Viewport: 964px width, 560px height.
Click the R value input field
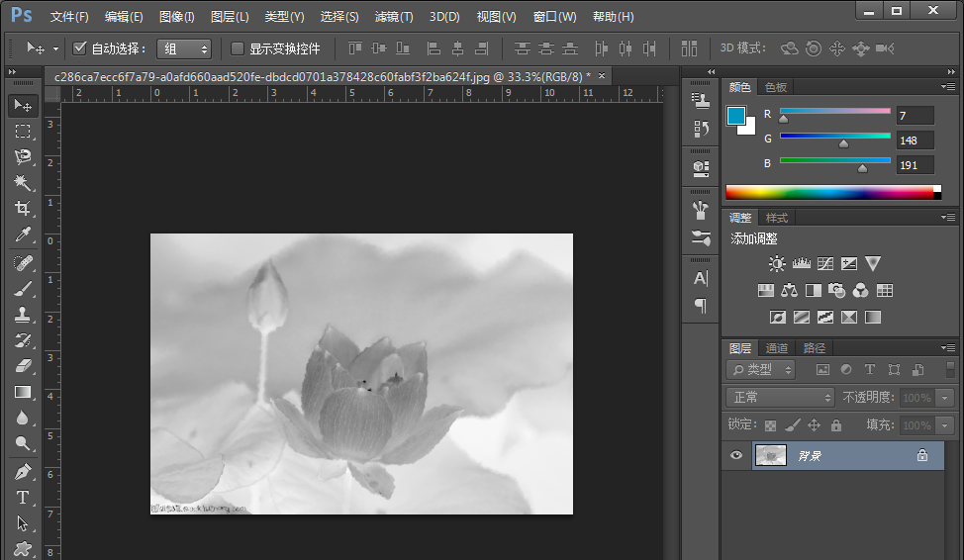click(x=915, y=116)
